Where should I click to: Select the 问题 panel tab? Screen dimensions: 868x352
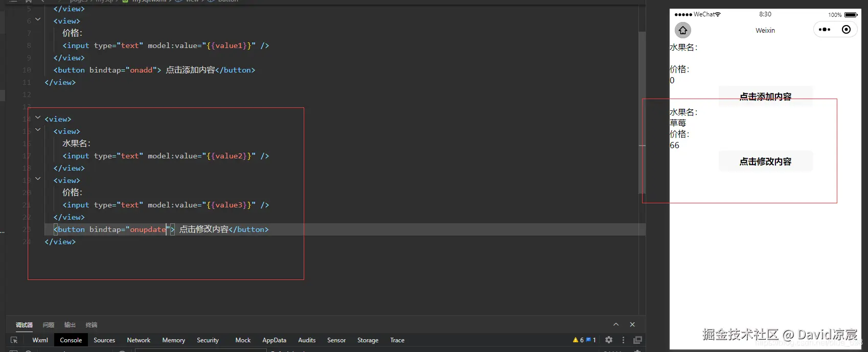pos(49,325)
